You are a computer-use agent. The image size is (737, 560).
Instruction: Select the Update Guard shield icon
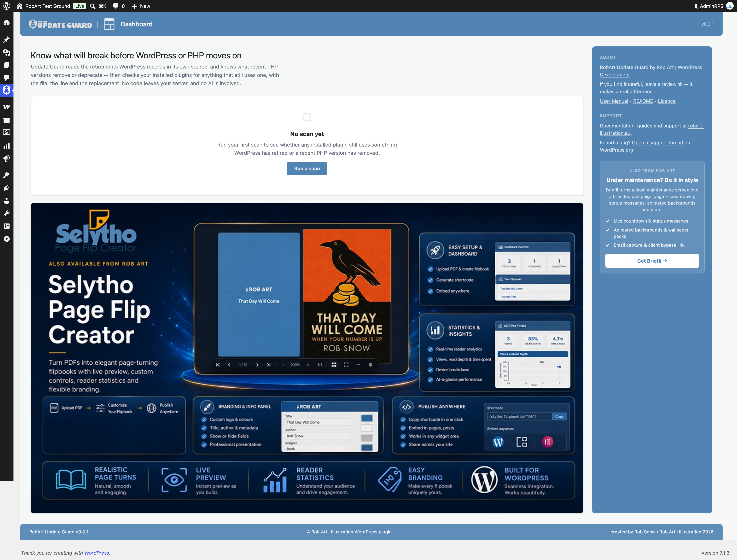coord(6,90)
